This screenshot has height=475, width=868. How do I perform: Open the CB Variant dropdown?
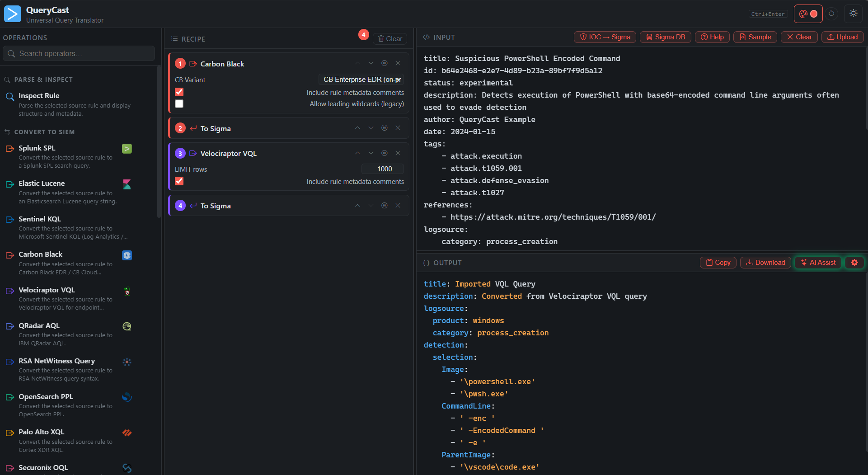click(361, 80)
